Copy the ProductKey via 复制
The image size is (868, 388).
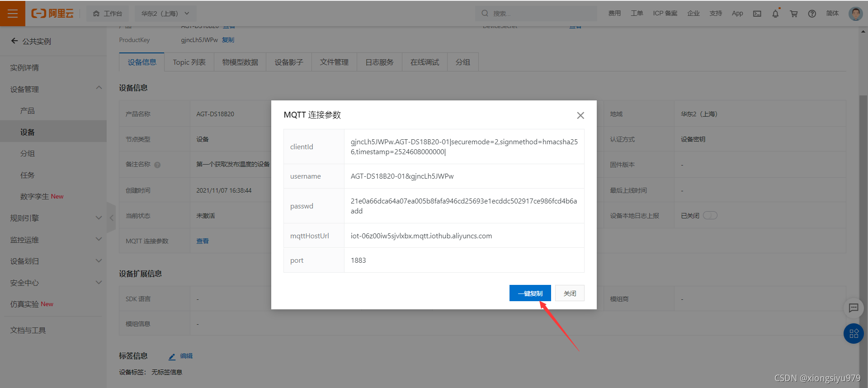tap(228, 40)
